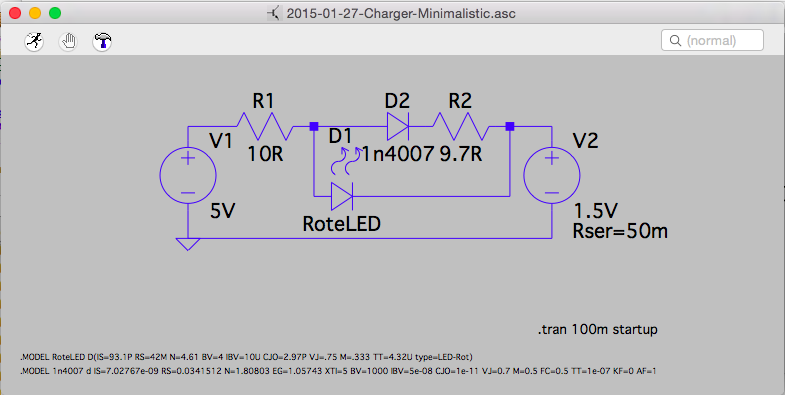Click the Run simulation icon
The width and height of the screenshot is (785, 395).
click(x=35, y=41)
